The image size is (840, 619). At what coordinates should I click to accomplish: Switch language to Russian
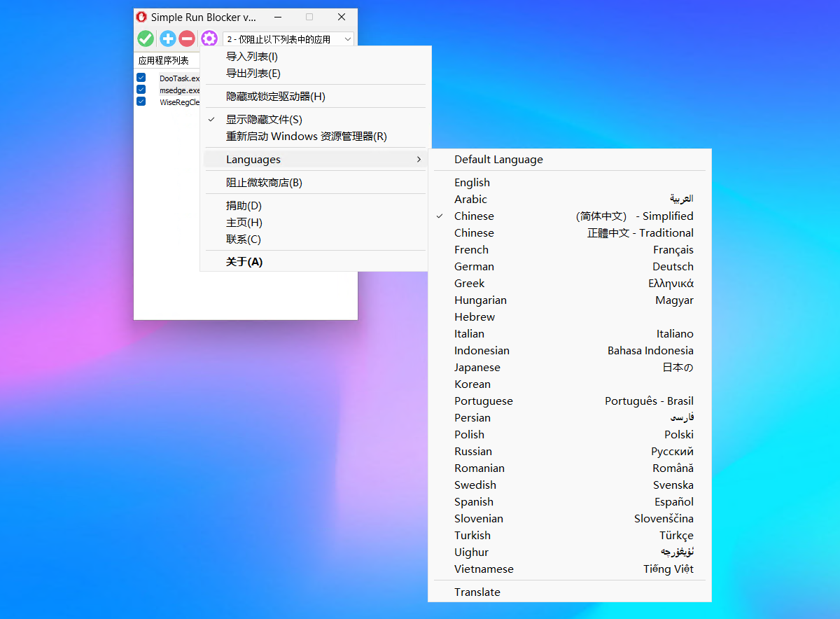tap(570, 452)
